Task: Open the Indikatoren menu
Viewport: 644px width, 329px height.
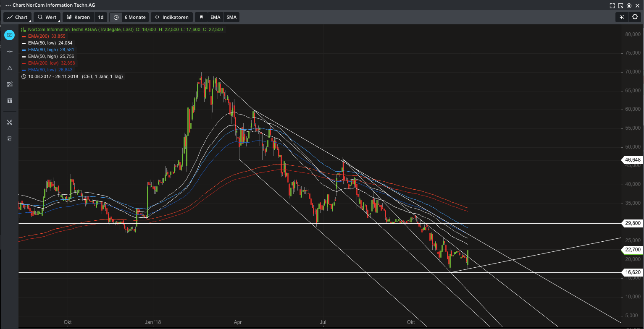Action: [x=172, y=17]
